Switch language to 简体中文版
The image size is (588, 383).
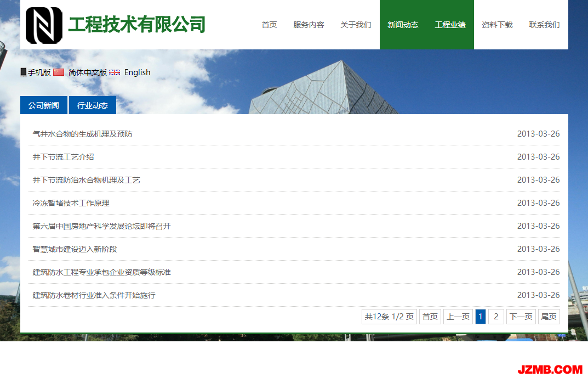point(87,72)
